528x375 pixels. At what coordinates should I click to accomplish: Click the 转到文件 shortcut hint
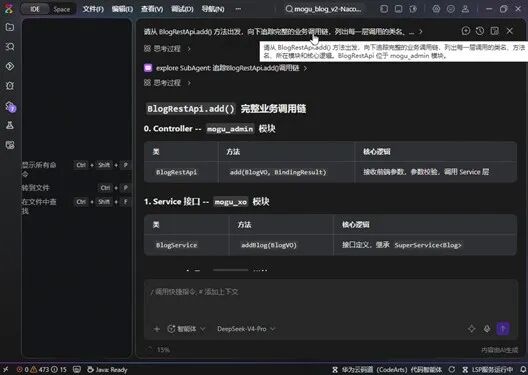pos(75,188)
